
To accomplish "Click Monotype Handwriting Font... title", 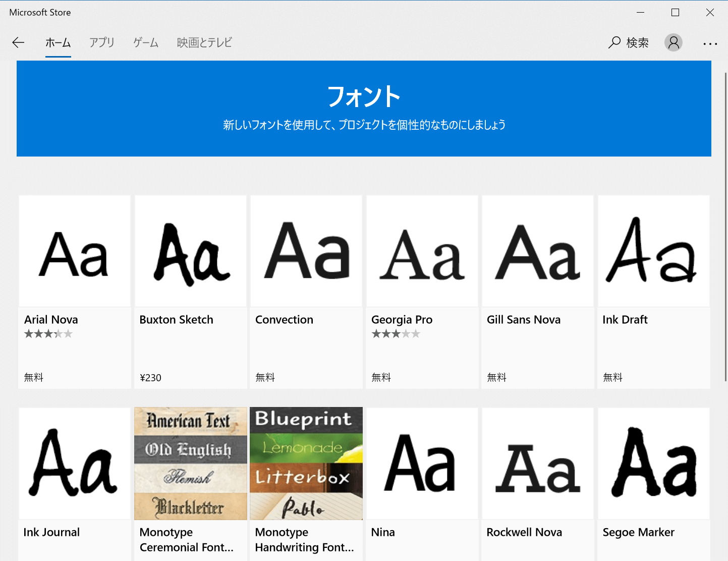I will coord(305,540).
